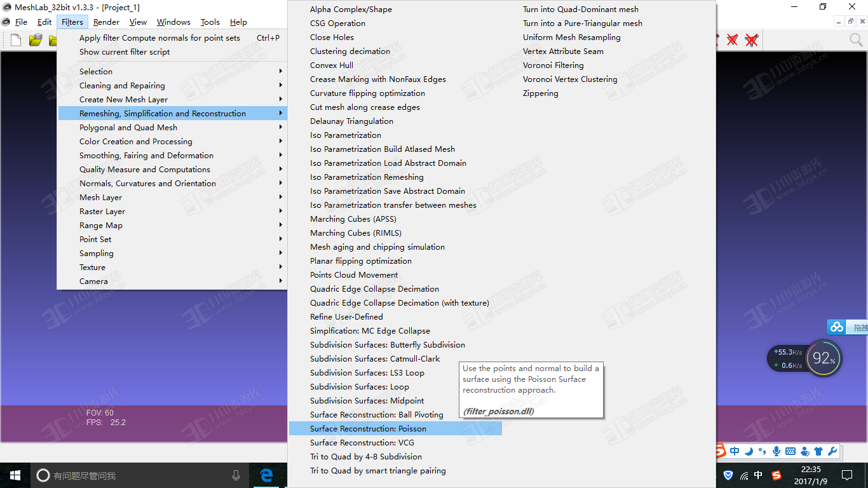Click the Sogou input toolbar S logo
The height and width of the screenshot is (488, 868).
coord(720,451)
